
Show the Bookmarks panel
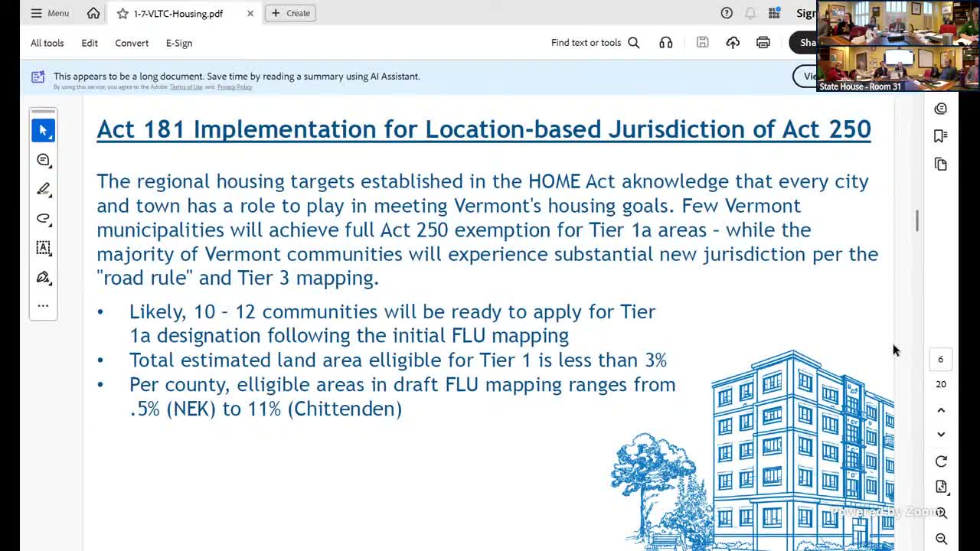tap(941, 135)
